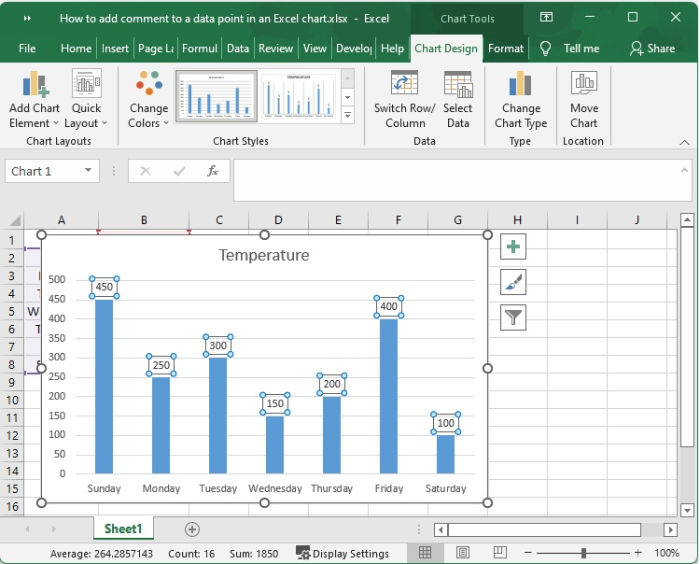Click the Wednesday axis label
The image size is (700, 564).
click(x=275, y=489)
